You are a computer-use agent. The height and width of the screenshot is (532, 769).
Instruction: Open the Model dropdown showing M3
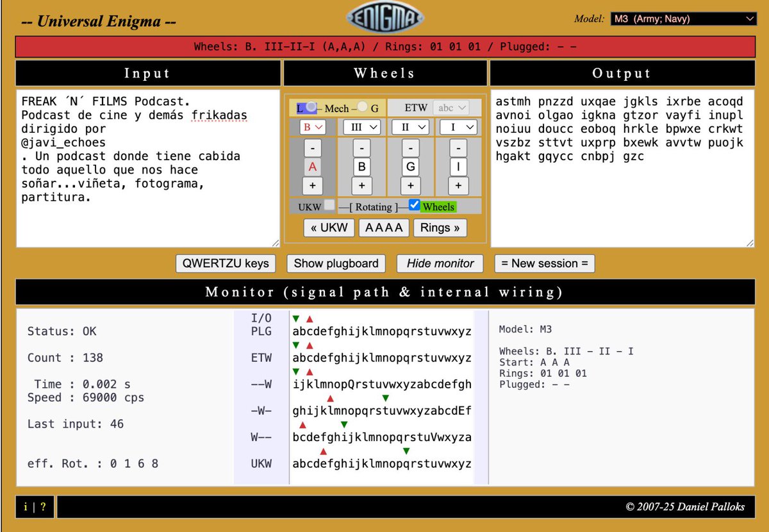pyautogui.click(x=684, y=19)
